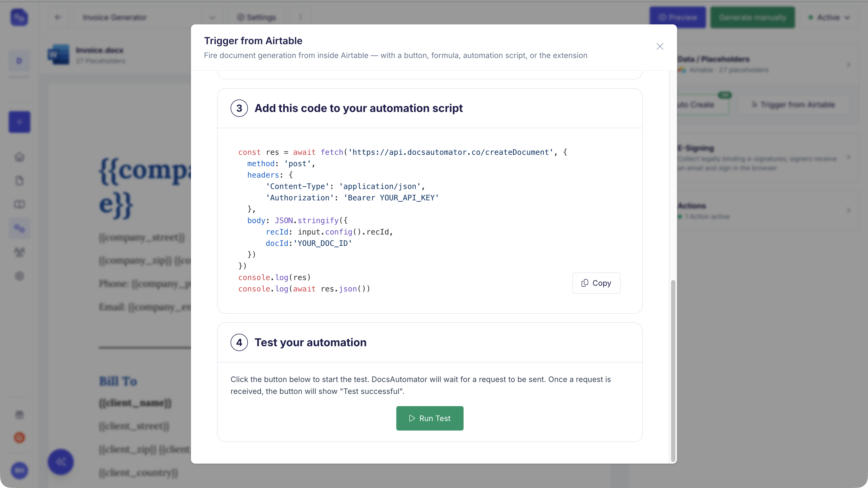Click the workspace 'D' badge in the sidebar
The image size is (868, 488).
(x=19, y=61)
